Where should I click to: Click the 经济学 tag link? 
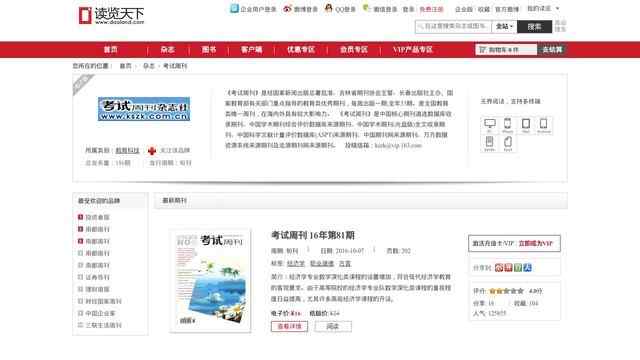[296, 264]
